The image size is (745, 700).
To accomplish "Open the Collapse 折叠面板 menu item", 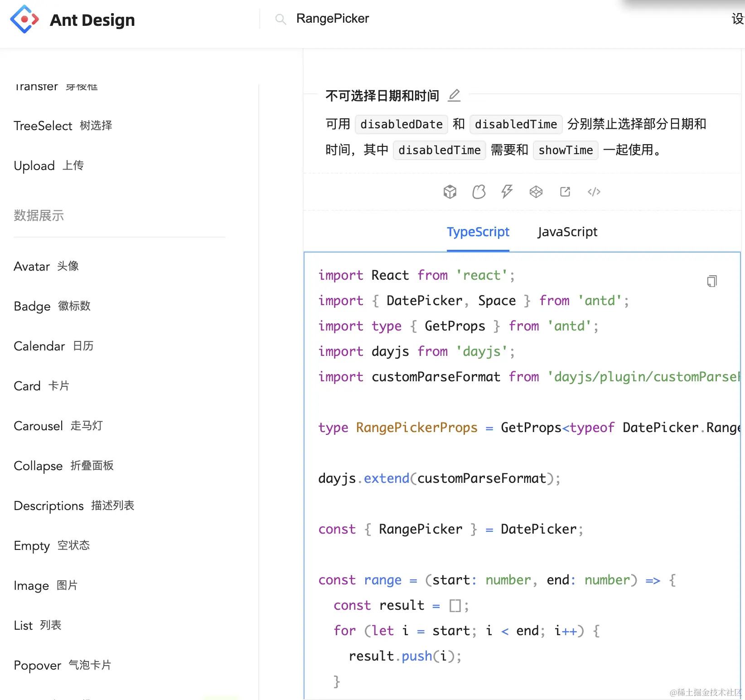I will [x=64, y=466].
